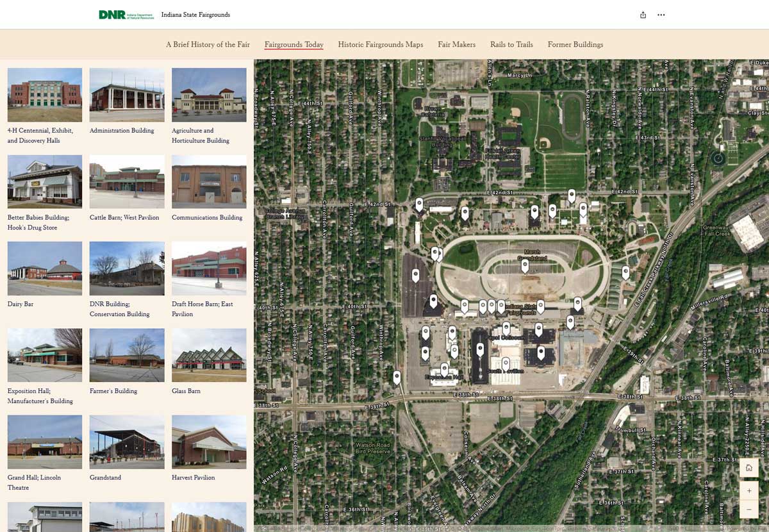The image size is (769, 532).
Task: Open the Fair Makers section
Action: coord(456,44)
